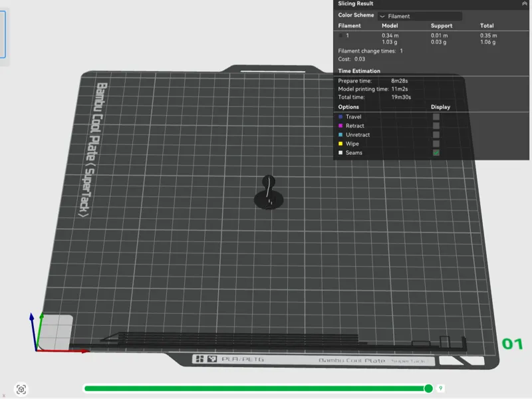Uncheck the Seams display checkbox
Viewport: 532px width, 399px height.
436,153
